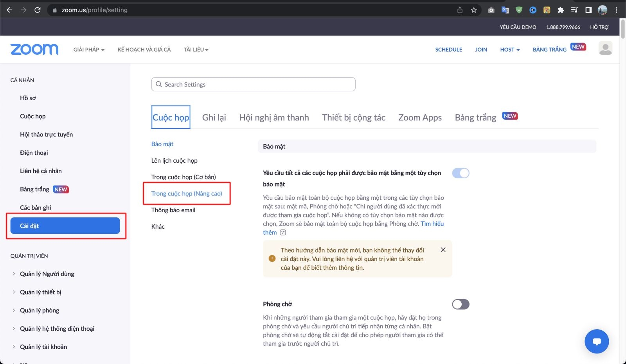Open Hội thảo trực tuyến in sidebar
This screenshot has width=626, height=364.
point(46,134)
